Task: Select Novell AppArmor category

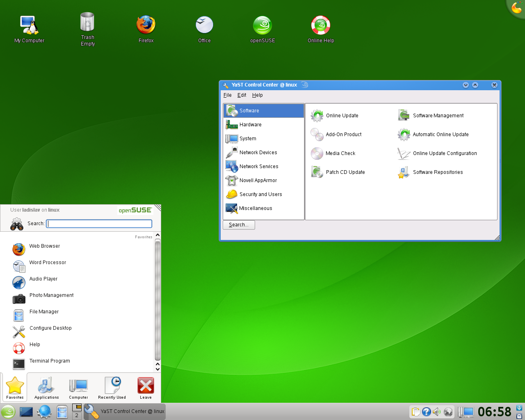Action: point(264,180)
